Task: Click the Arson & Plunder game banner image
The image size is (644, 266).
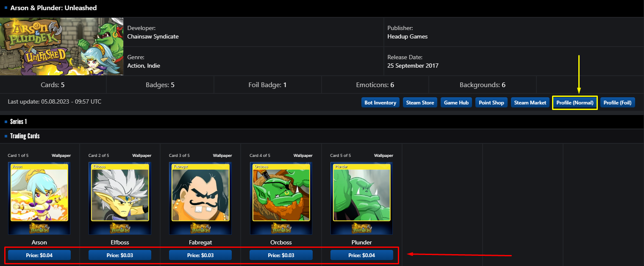Action: click(x=62, y=47)
